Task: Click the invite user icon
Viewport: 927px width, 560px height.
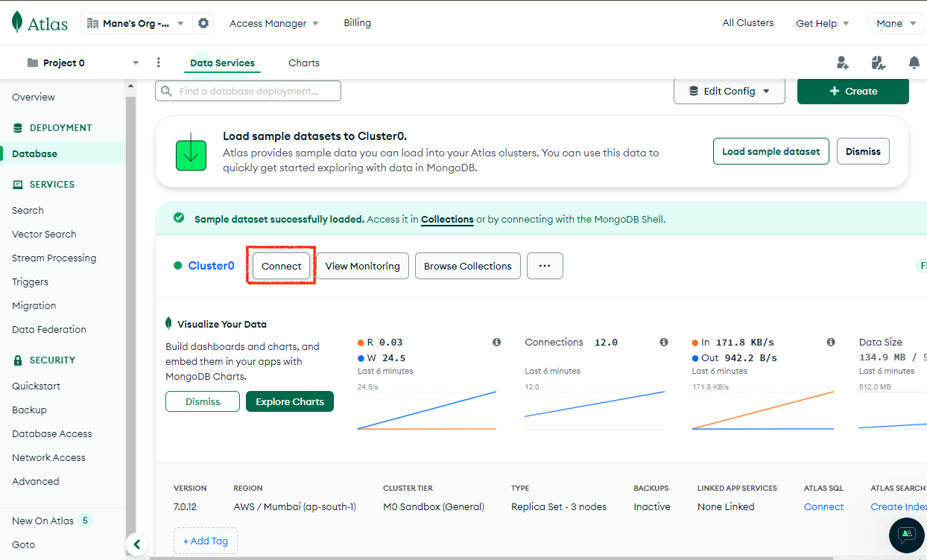Action: click(x=843, y=63)
